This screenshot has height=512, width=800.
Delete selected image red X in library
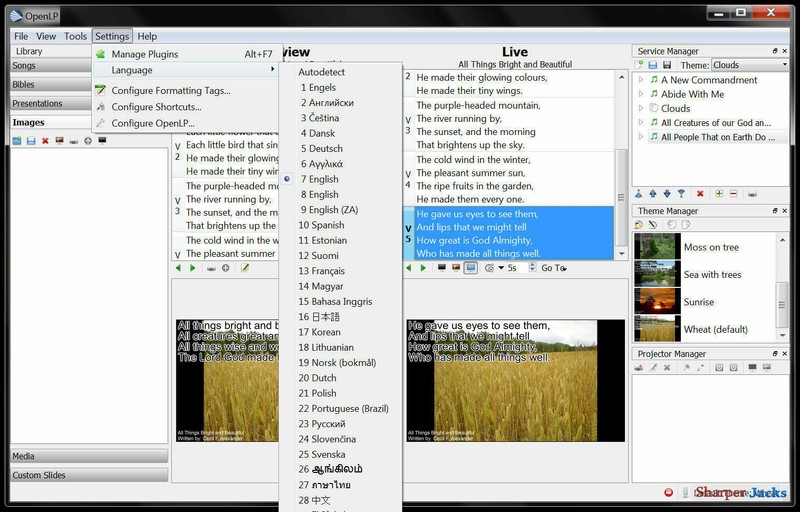tap(45, 141)
